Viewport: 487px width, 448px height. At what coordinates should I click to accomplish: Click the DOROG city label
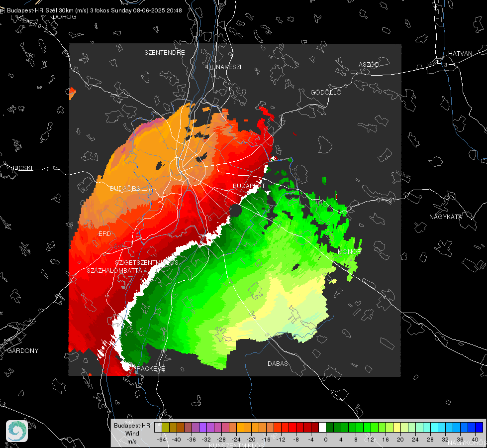[x=65, y=17]
